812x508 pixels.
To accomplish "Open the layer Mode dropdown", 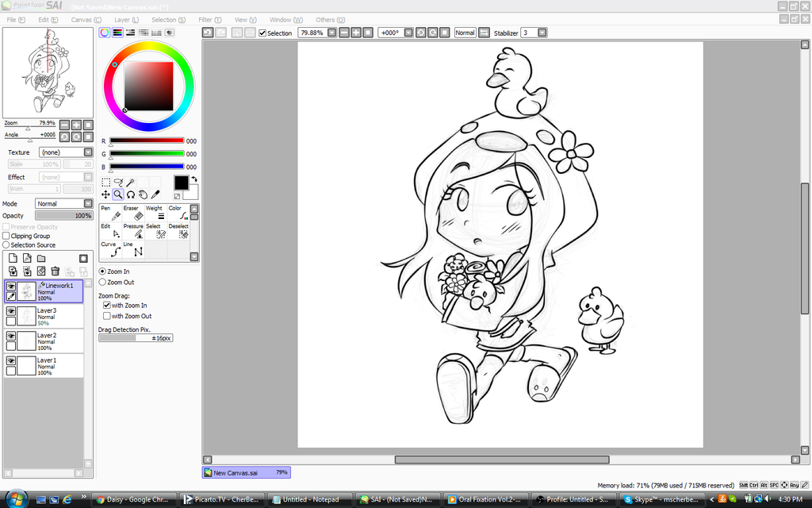I will [88, 203].
